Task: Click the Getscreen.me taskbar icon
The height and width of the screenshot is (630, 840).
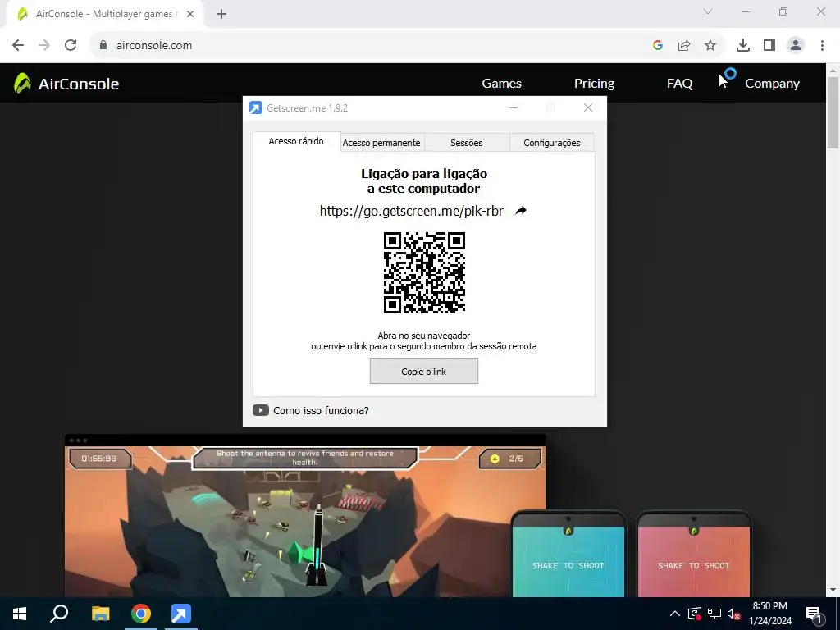Action: (x=181, y=614)
